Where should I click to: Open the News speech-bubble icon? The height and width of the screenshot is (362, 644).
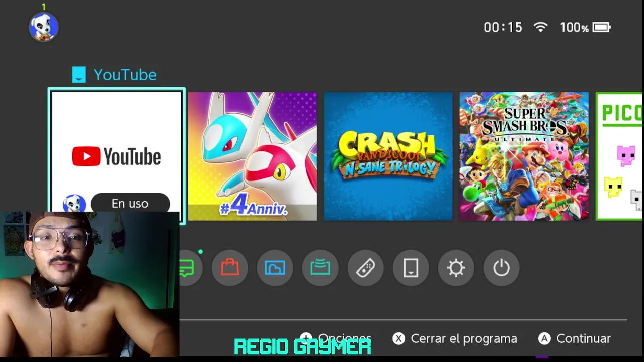pos(187,268)
